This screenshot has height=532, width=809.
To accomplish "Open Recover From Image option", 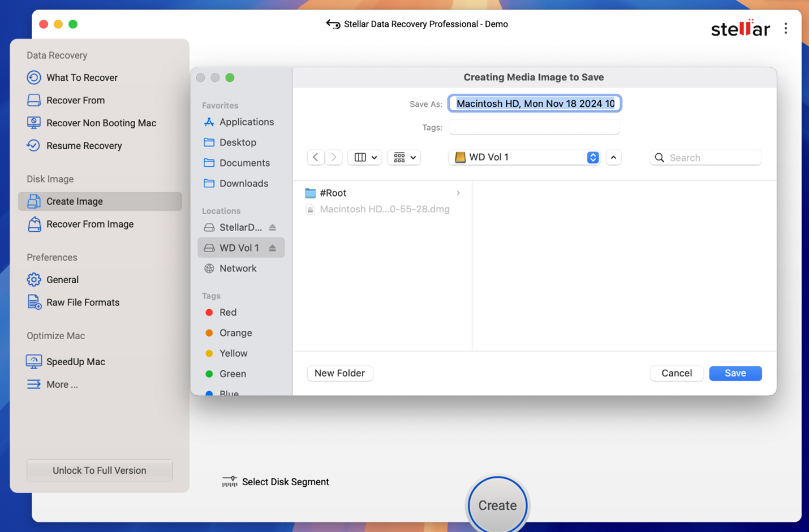I will pyautogui.click(x=80, y=224).
